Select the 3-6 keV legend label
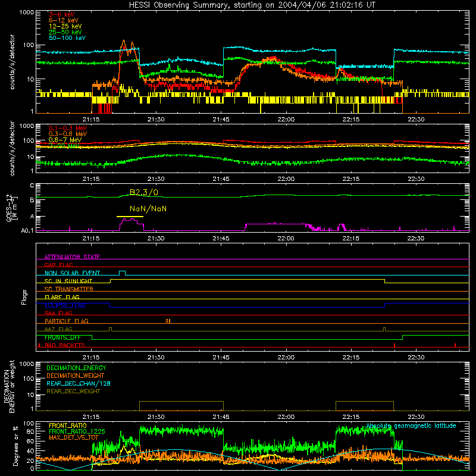476x476 pixels. (62, 14)
